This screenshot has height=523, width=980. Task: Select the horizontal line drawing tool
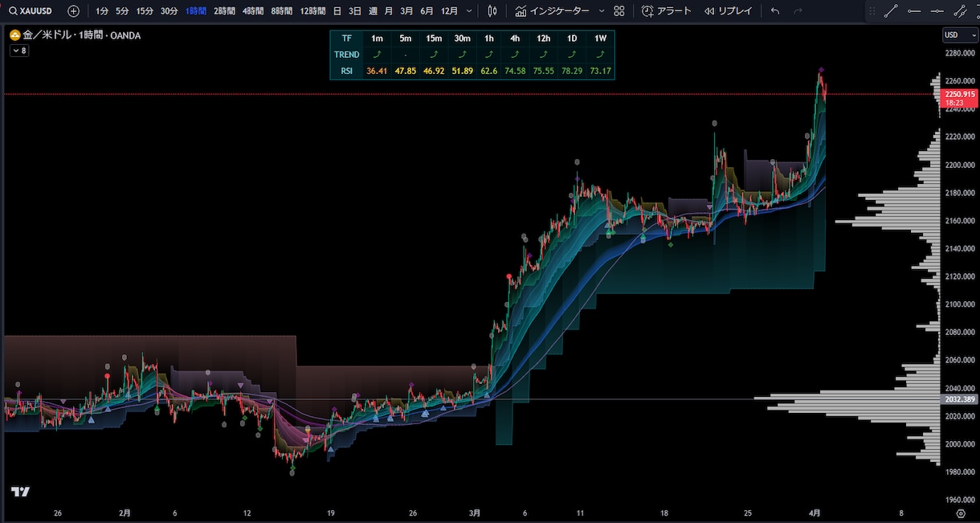pyautogui.click(x=937, y=11)
